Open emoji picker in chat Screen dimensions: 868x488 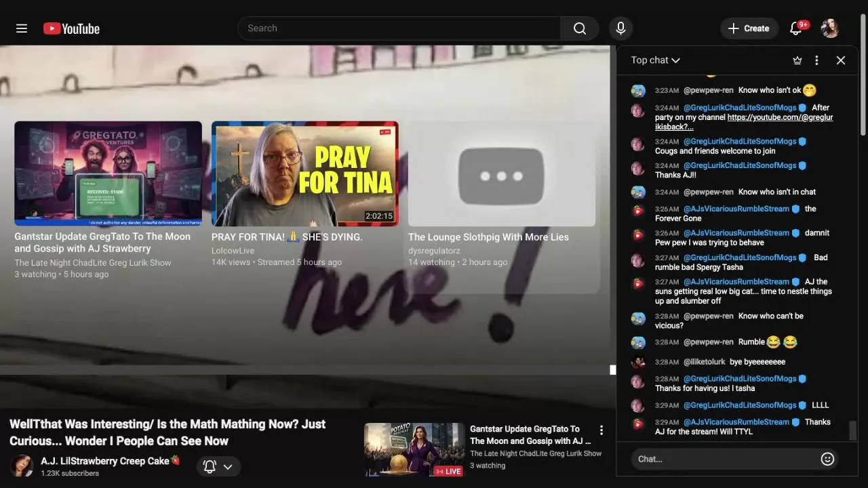[x=827, y=459]
